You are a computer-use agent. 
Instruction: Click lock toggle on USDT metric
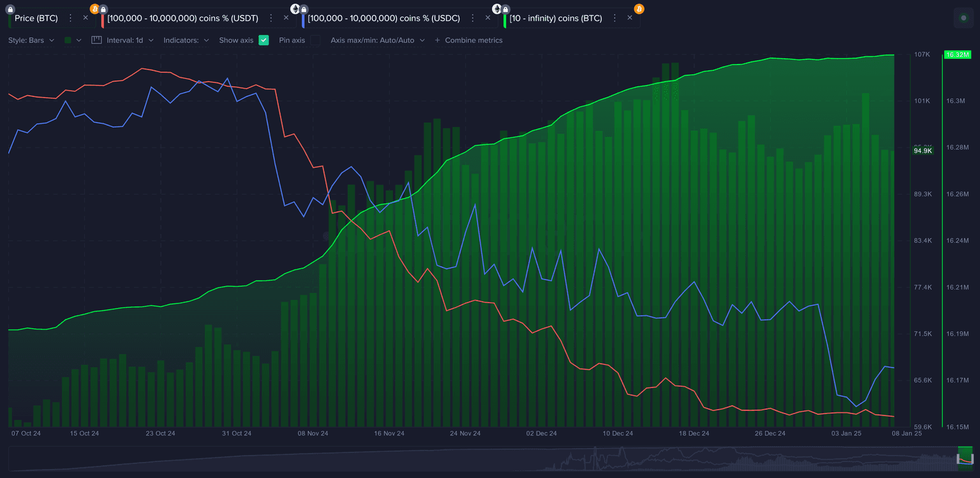click(x=103, y=9)
